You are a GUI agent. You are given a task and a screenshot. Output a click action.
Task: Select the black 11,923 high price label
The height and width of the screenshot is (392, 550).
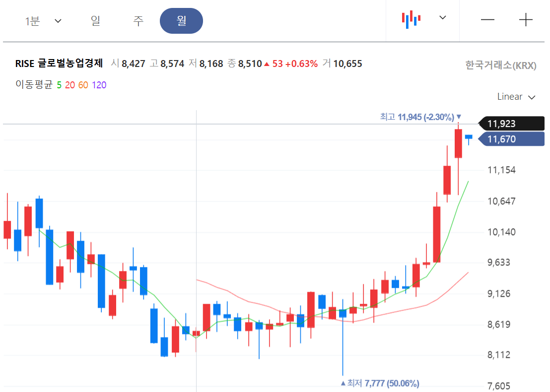coord(511,124)
